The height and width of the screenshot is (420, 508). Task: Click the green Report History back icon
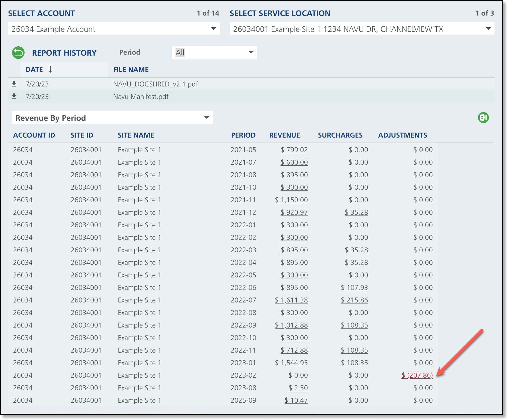click(18, 53)
